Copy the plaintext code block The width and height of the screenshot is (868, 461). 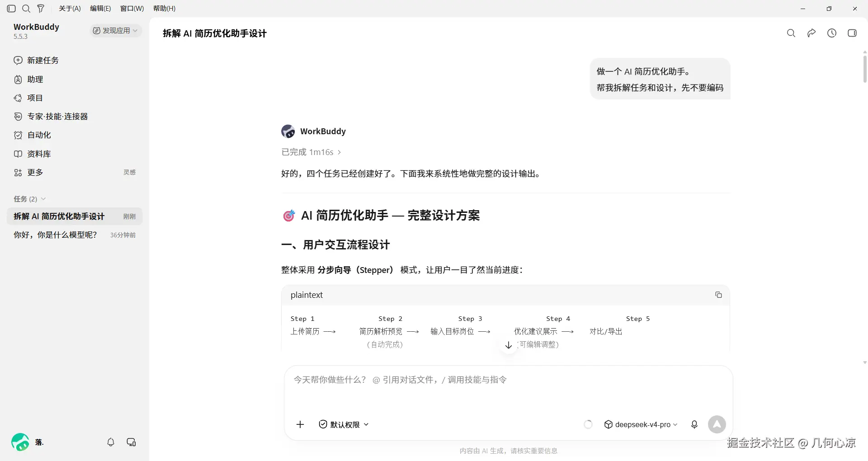pyautogui.click(x=718, y=295)
